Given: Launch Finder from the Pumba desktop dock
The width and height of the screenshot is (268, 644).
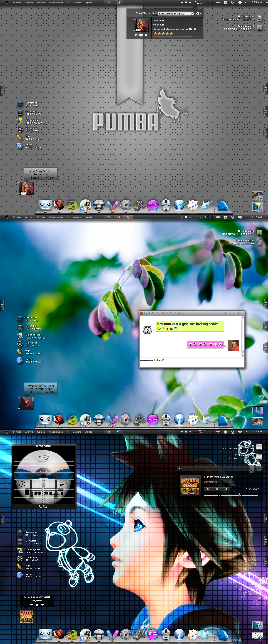Looking at the screenshot, I should 45,205.
